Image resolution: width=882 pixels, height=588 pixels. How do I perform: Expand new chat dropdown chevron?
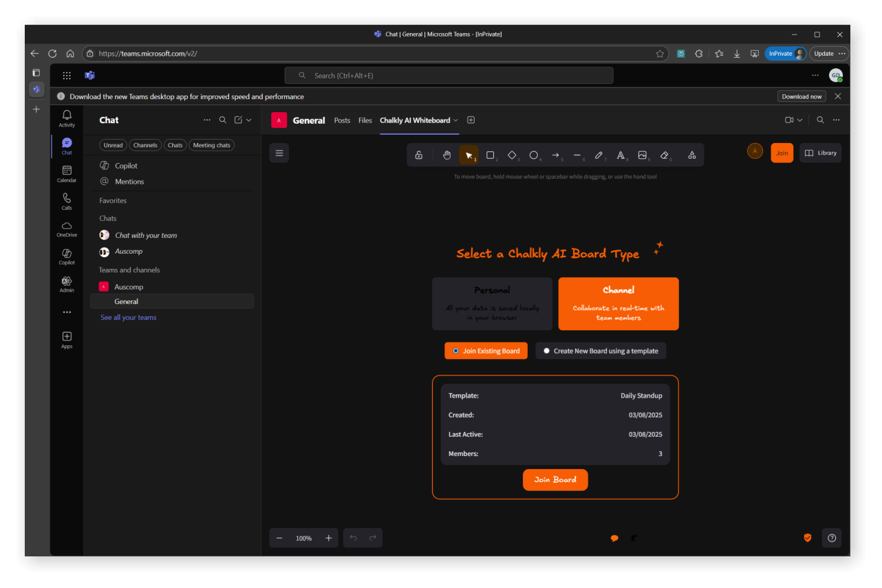tap(249, 120)
